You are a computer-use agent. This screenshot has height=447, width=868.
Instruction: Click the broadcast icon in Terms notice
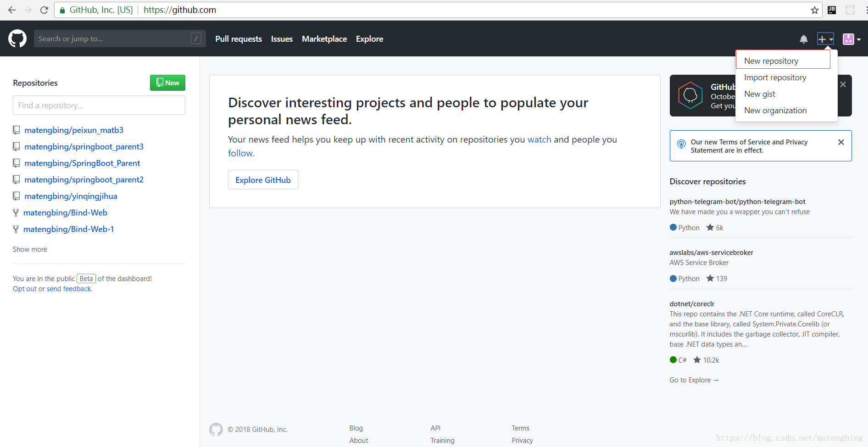pyautogui.click(x=681, y=144)
